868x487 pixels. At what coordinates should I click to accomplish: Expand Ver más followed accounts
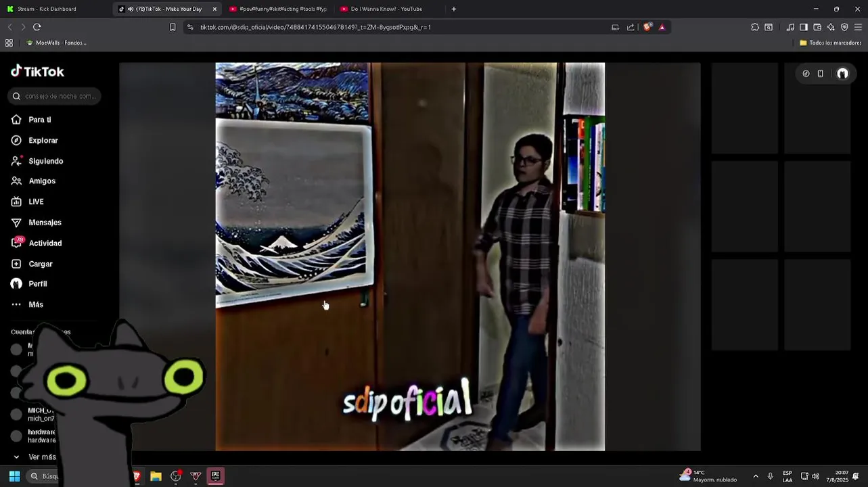[x=35, y=457]
